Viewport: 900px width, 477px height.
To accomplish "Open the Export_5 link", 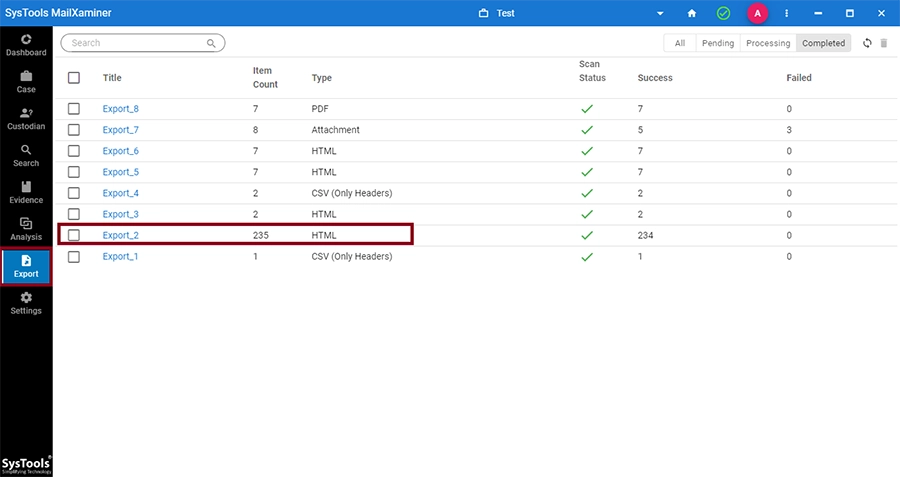I will point(121,172).
